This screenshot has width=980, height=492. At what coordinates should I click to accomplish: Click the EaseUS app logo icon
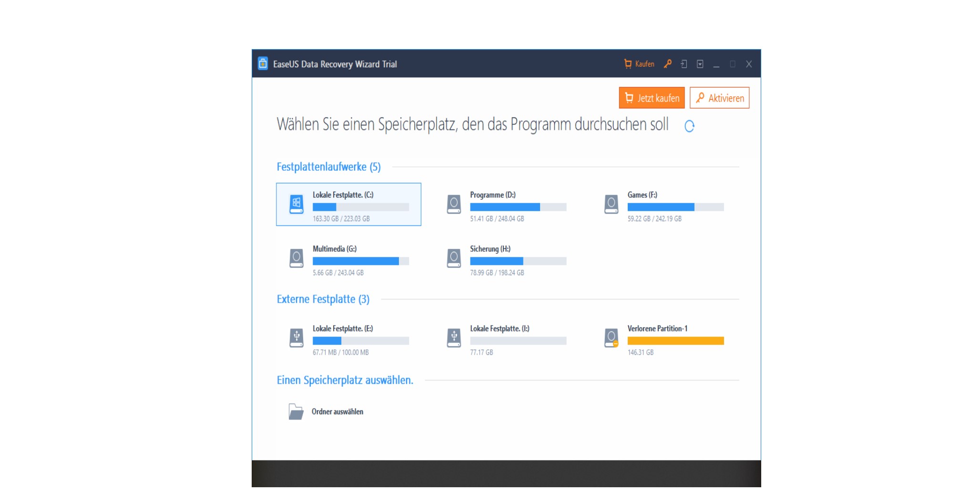pyautogui.click(x=263, y=63)
